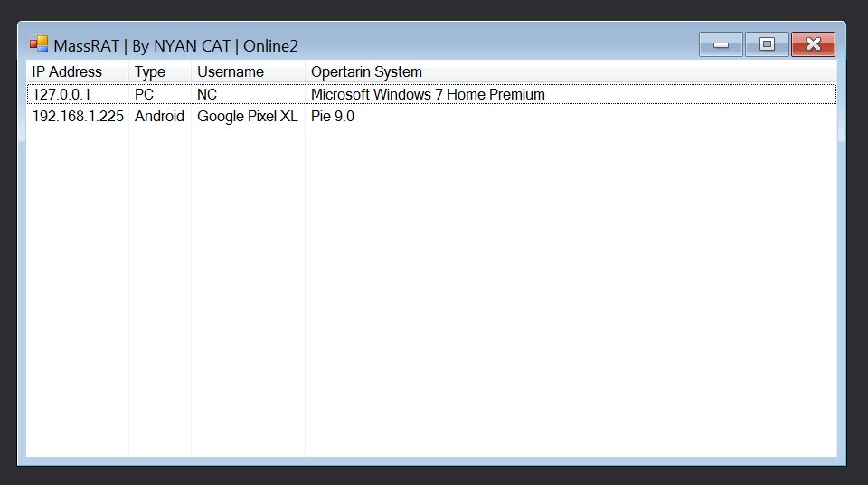Click the Google Pixel XL username cell
This screenshot has height=485, width=868.
point(248,117)
